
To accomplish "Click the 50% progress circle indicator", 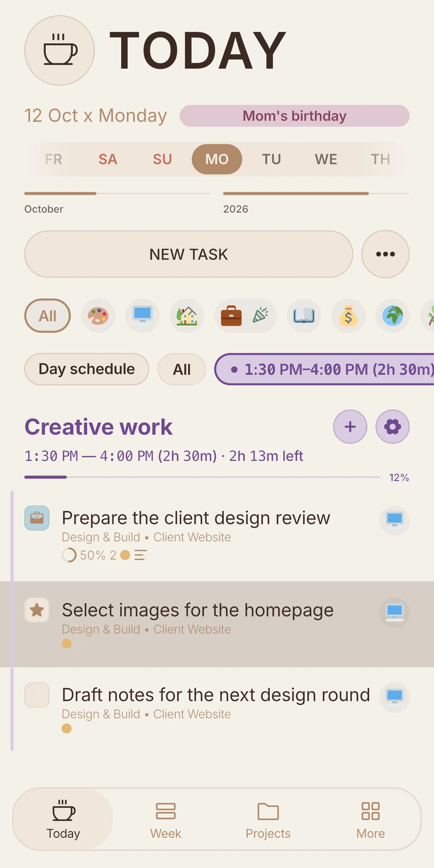I will [x=69, y=555].
